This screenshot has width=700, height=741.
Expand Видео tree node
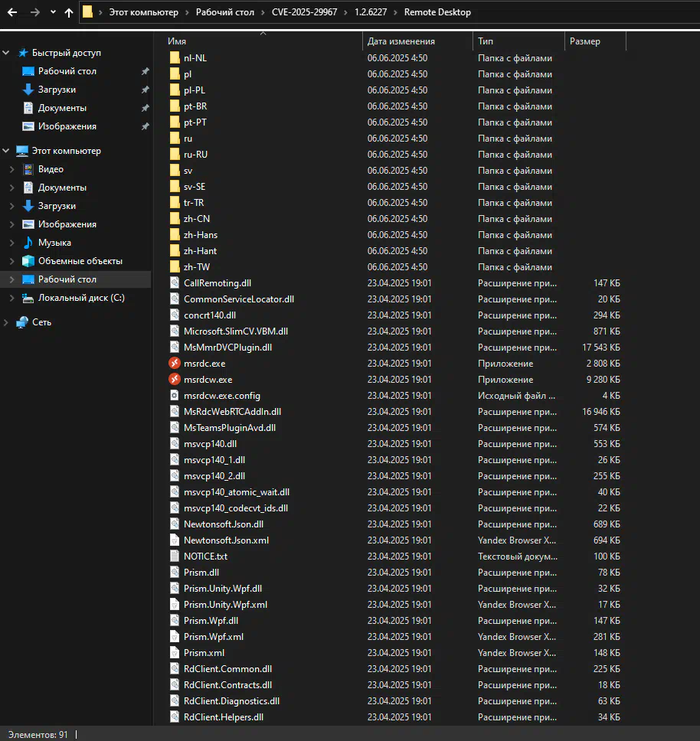coord(11,169)
